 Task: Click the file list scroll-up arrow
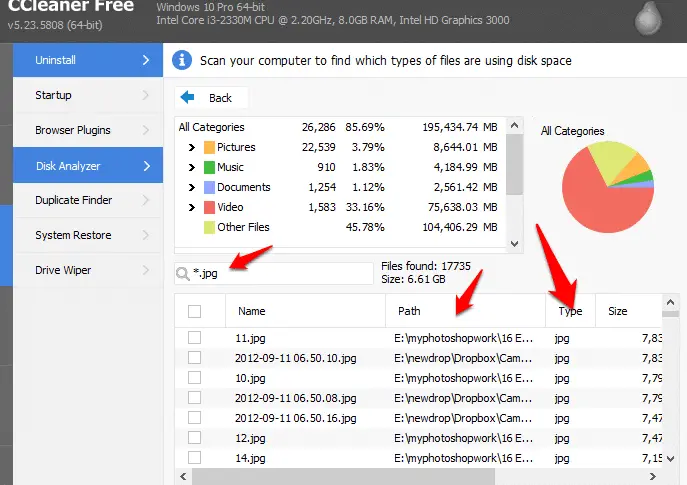point(670,302)
